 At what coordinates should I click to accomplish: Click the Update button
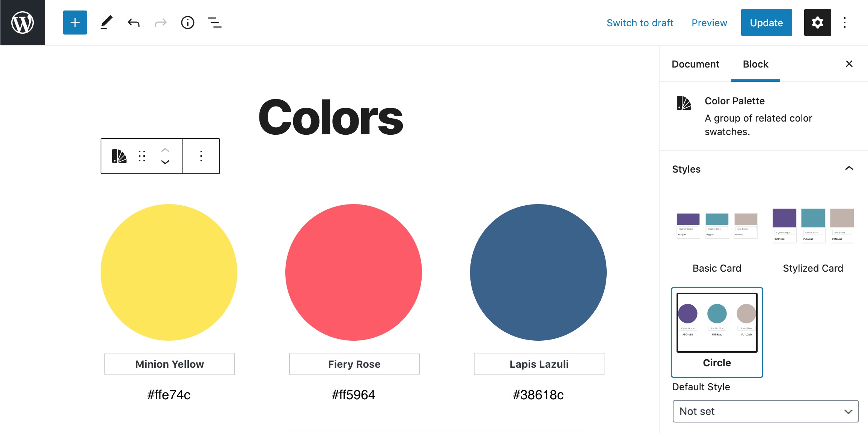(x=766, y=23)
